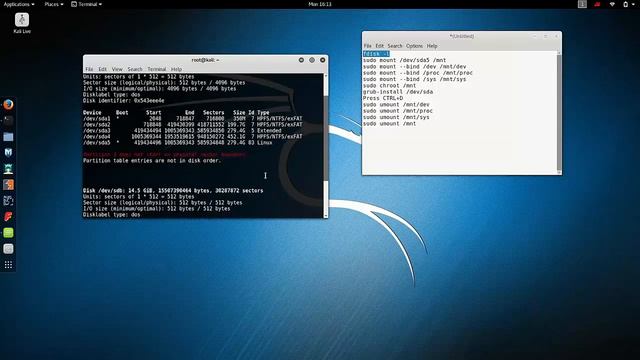Screen dimensions: 640x360
Task: Click the Untitled editor title bar
Action: click(x=462, y=36)
